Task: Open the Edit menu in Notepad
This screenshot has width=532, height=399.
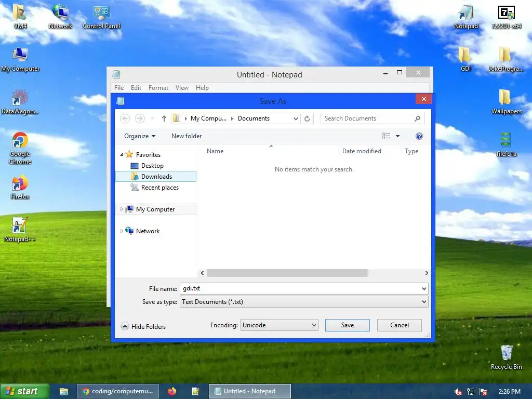Action: click(136, 87)
